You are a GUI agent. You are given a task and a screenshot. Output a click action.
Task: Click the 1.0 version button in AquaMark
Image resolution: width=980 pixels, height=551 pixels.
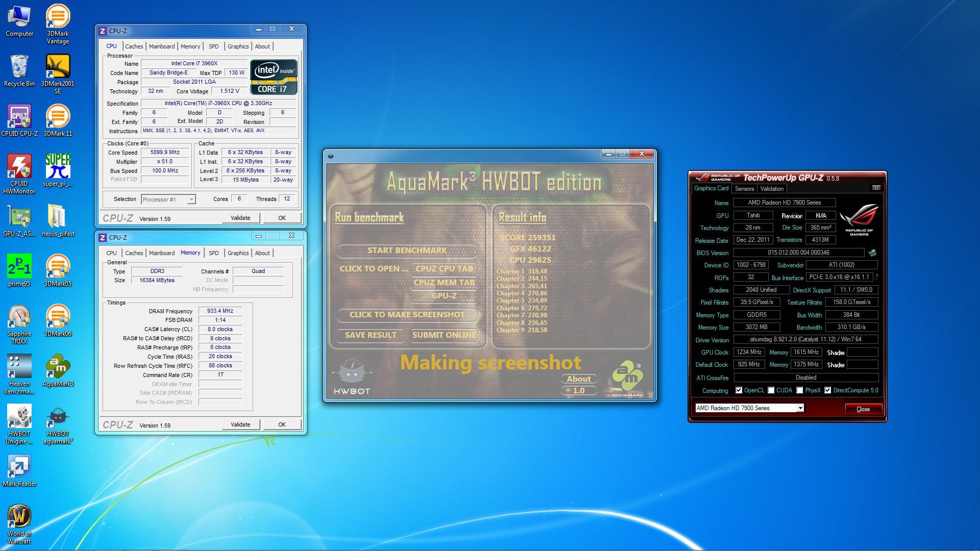[x=579, y=391]
